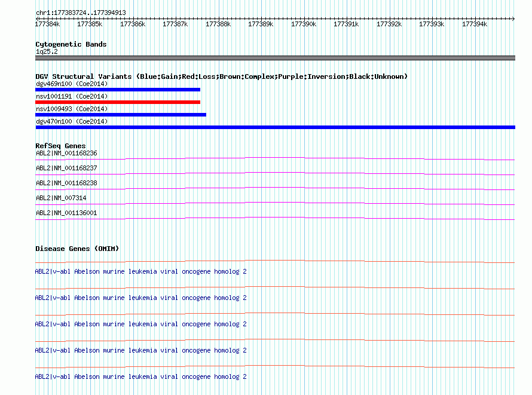Click the 177387k ruler tick label
This screenshot has width=532, height=395.
tap(175, 24)
